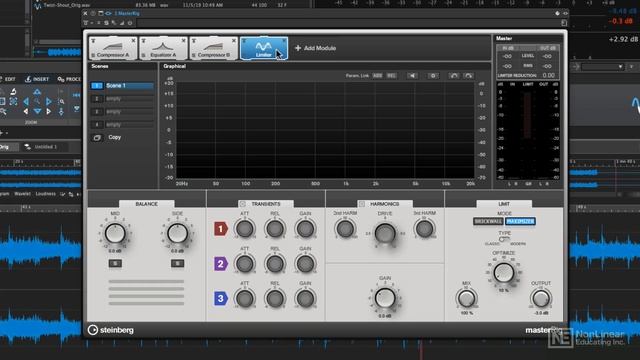Bypass the Compressor A module

coord(93,41)
